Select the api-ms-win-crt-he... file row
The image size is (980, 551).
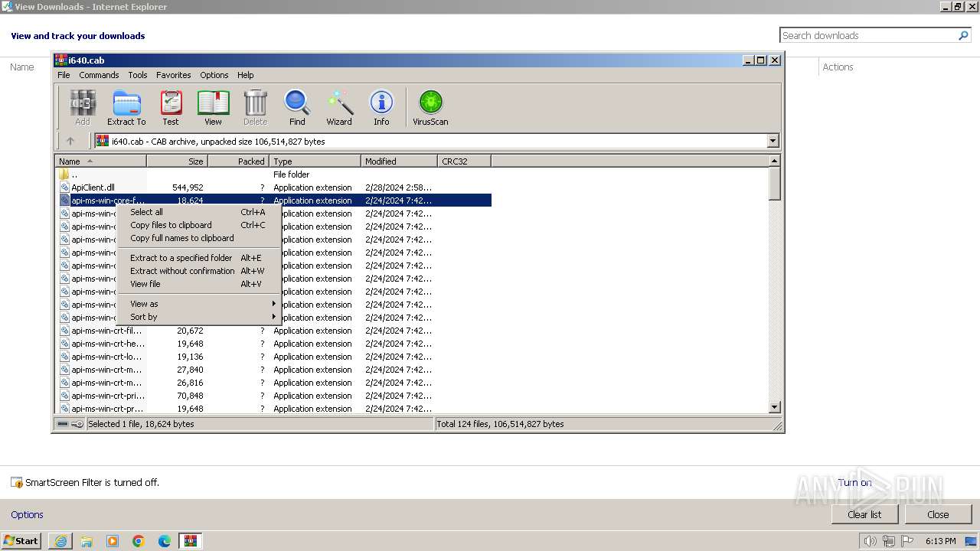[274, 344]
